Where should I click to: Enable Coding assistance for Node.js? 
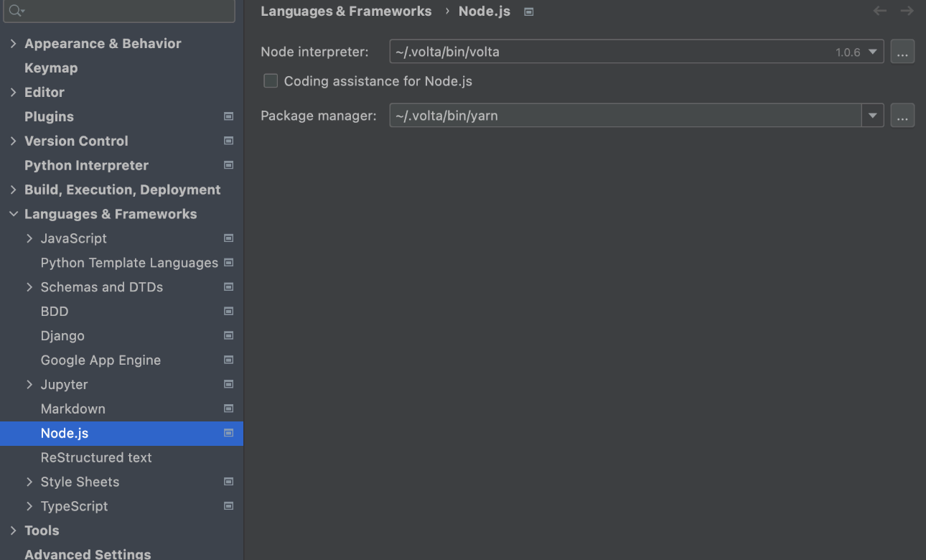(x=271, y=81)
